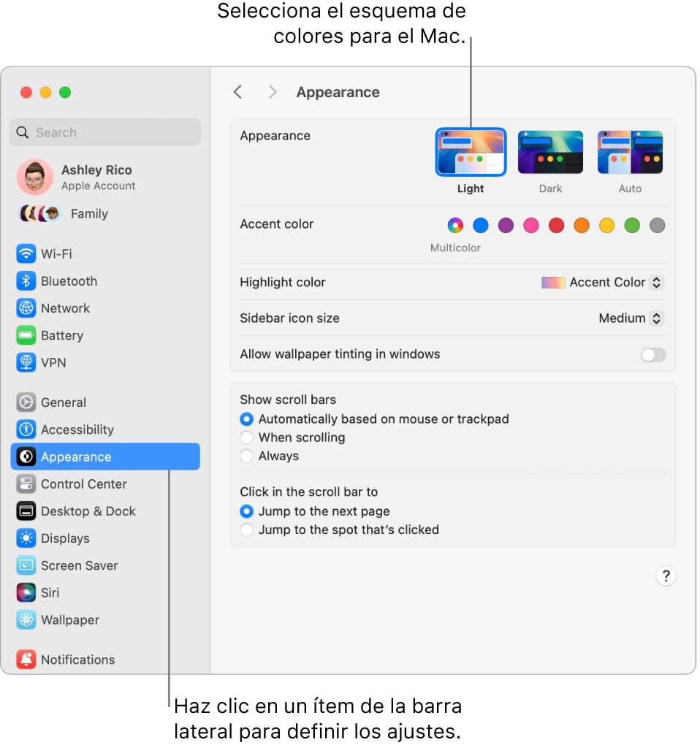
Task: Select 'When scrolling' for scroll bars
Action: coord(246,438)
